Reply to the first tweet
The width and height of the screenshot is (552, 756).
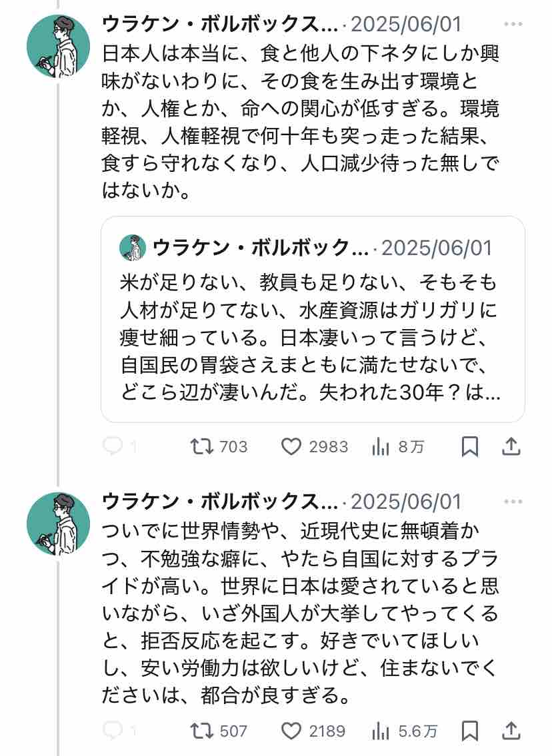tap(113, 447)
